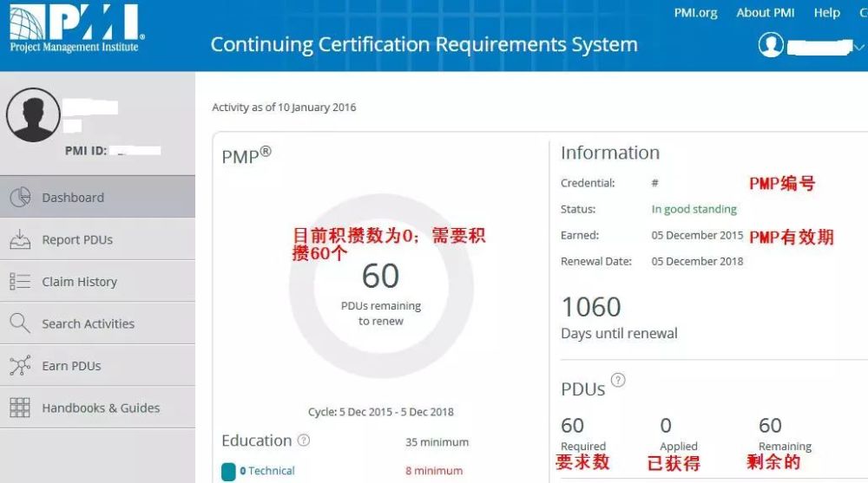
Task: Click the 'Information' section heading
Action: click(610, 153)
